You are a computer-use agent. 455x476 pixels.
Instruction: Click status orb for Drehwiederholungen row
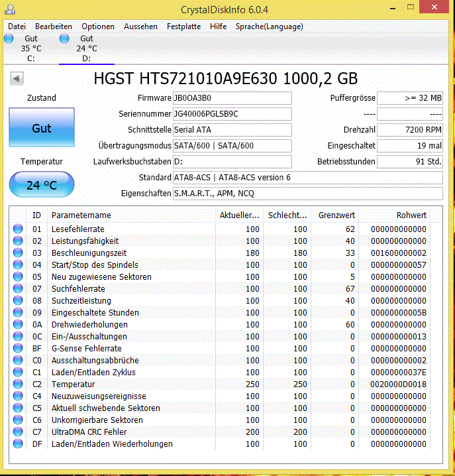point(18,324)
